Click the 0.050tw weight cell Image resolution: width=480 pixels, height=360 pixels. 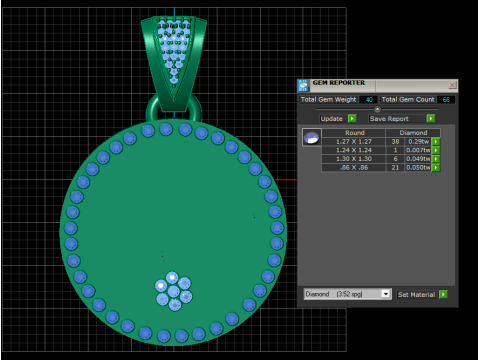[418, 168]
